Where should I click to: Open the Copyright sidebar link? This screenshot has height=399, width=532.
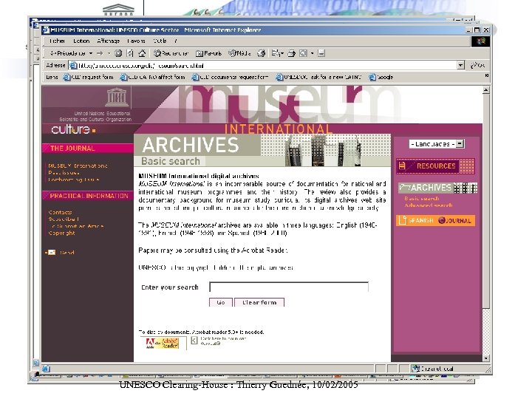click(61, 233)
